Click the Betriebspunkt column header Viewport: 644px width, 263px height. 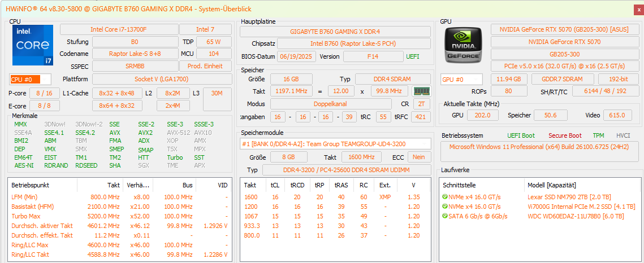[42, 185]
